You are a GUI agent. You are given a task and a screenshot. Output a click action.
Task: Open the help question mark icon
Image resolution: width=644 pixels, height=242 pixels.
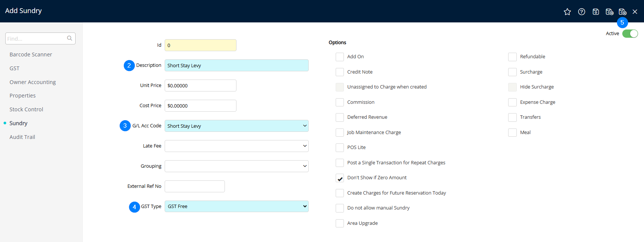pos(582,12)
